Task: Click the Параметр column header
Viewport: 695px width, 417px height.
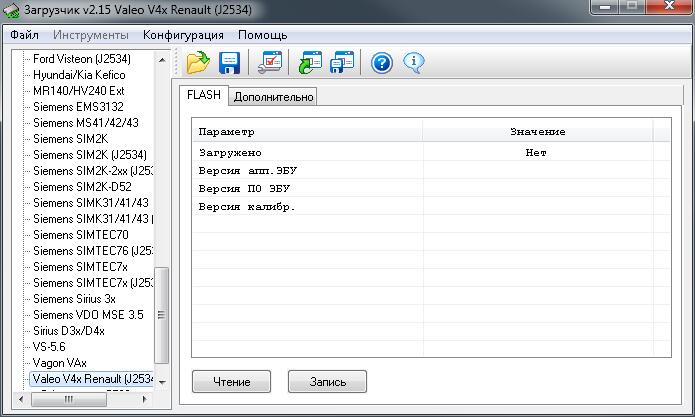Action: [308, 132]
